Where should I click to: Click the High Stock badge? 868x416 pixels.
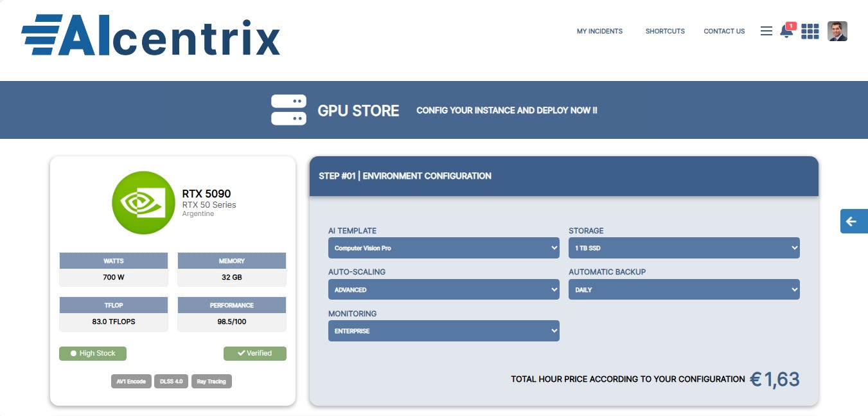coord(93,354)
